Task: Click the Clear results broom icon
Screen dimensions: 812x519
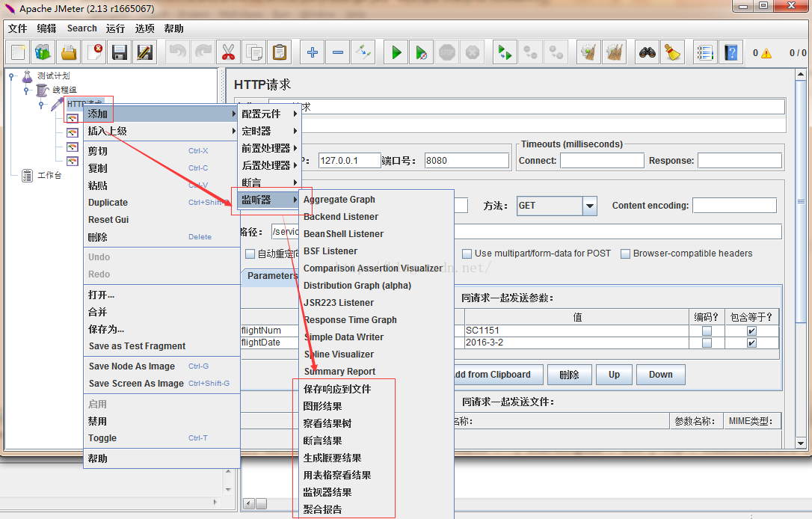Action: [x=588, y=52]
